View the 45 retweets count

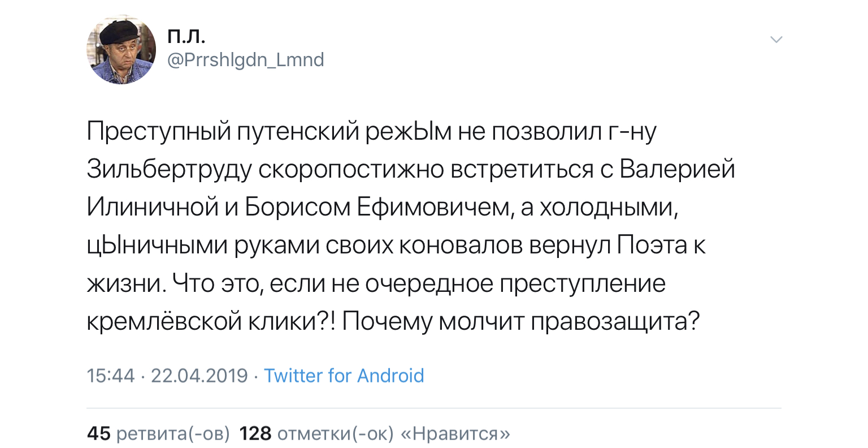(98, 433)
